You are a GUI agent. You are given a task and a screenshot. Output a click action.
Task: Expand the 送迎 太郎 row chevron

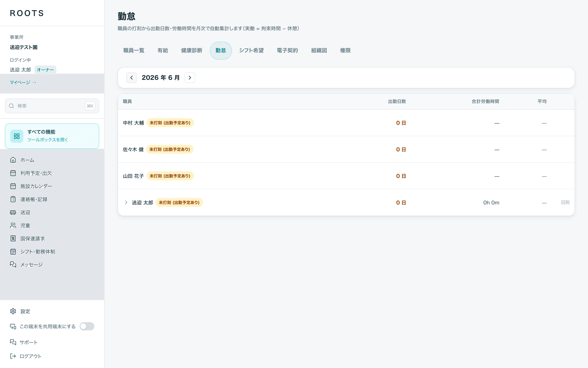click(126, 202)
